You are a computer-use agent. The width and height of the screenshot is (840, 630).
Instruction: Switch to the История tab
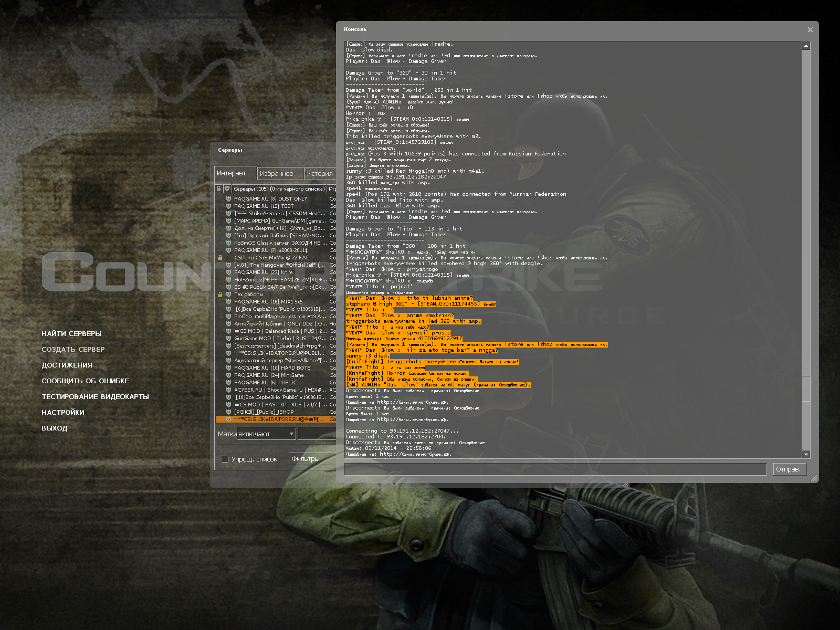click(x=320, y=174)
